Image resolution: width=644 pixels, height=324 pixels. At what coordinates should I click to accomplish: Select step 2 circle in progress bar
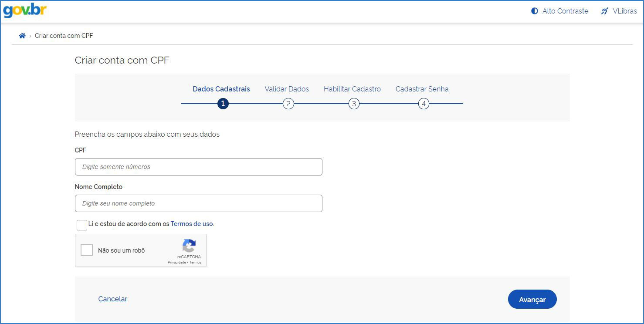tap(288, 104)
